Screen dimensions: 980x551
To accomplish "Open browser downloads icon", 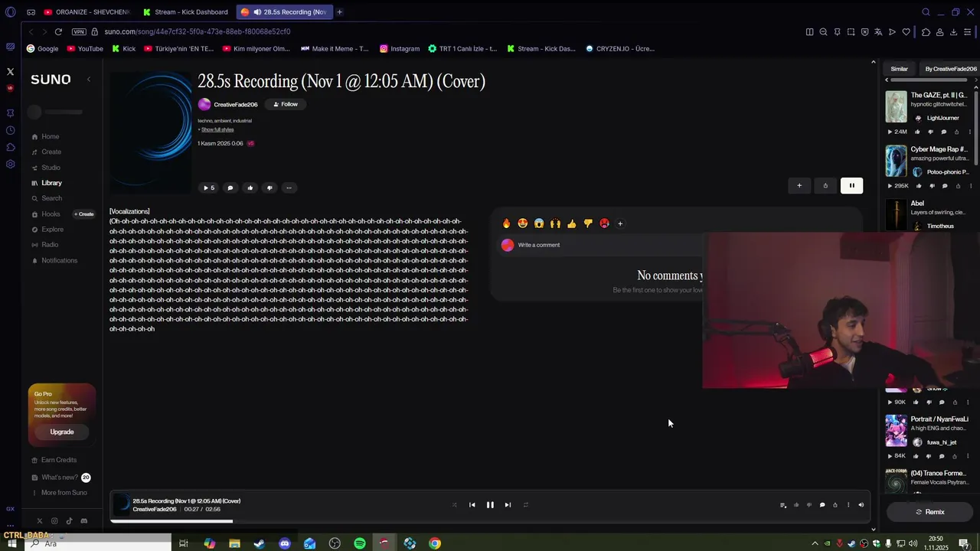I will pyautogui.click(x=953, y=32).
